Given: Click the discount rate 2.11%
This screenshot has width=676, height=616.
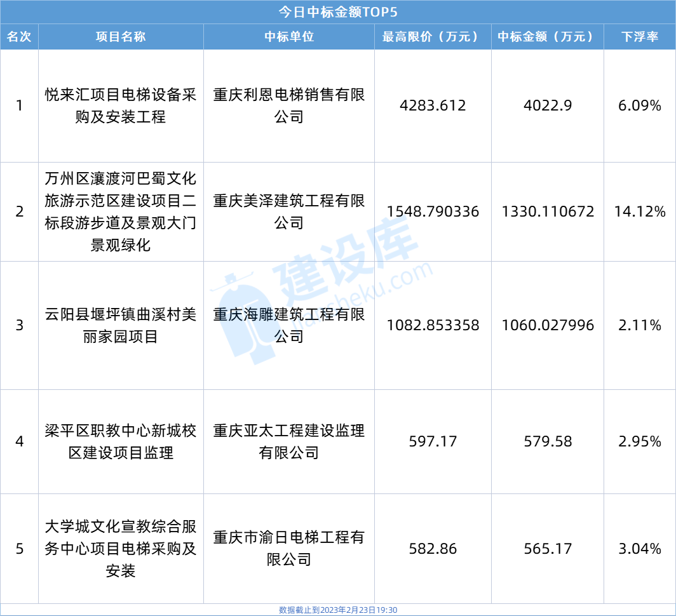Looking at the screenshot, I should coord(640,325).
